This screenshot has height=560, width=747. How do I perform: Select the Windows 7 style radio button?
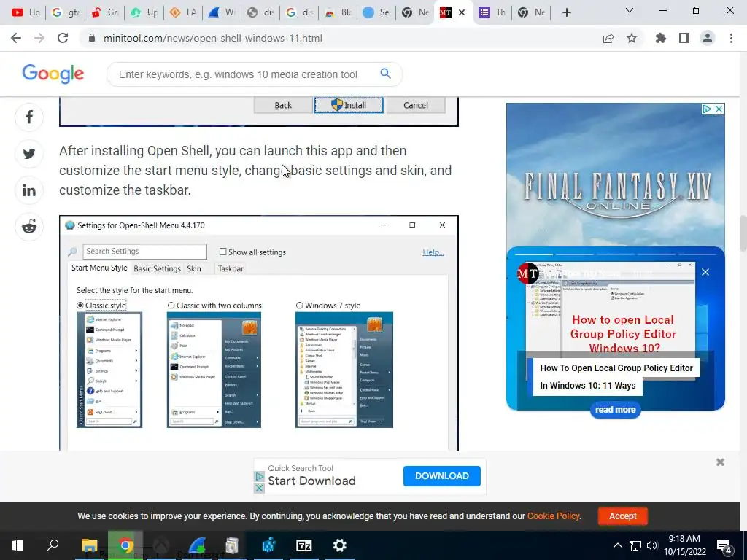pos(299,306)
